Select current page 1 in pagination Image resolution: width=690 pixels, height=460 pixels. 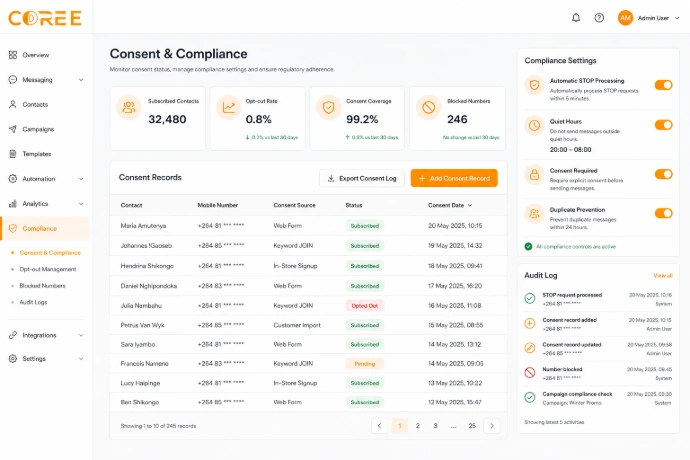[x=400, y=426]
